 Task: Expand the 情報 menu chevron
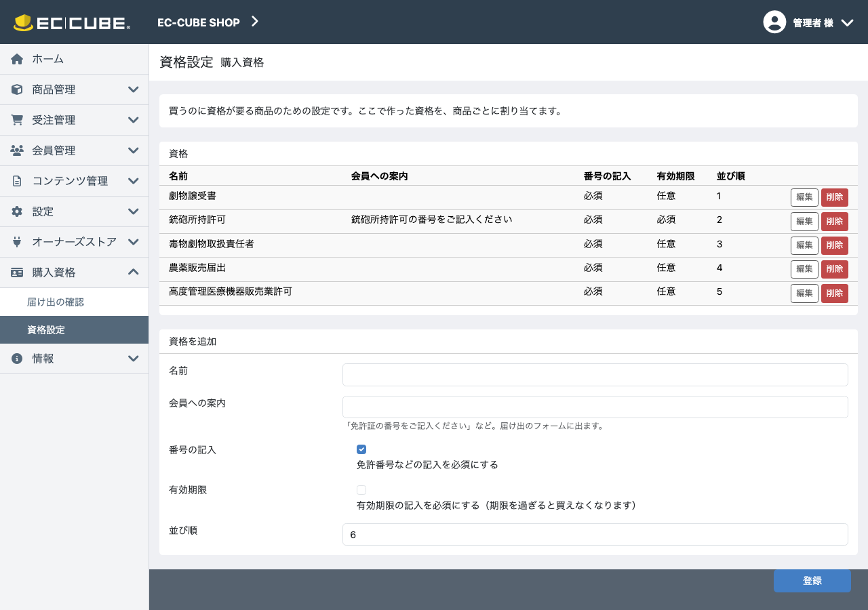tap(134, 359)
